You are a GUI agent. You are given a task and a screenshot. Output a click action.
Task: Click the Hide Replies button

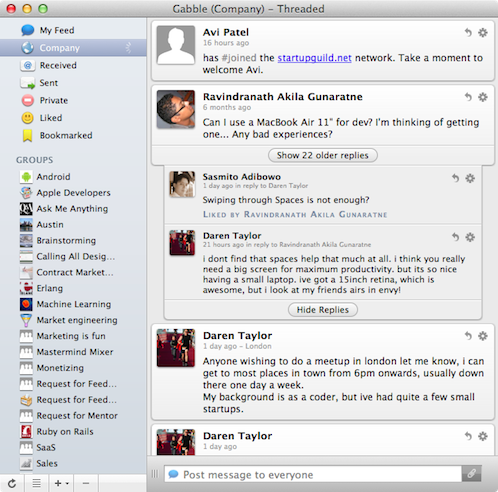click(x=323, y=310)
